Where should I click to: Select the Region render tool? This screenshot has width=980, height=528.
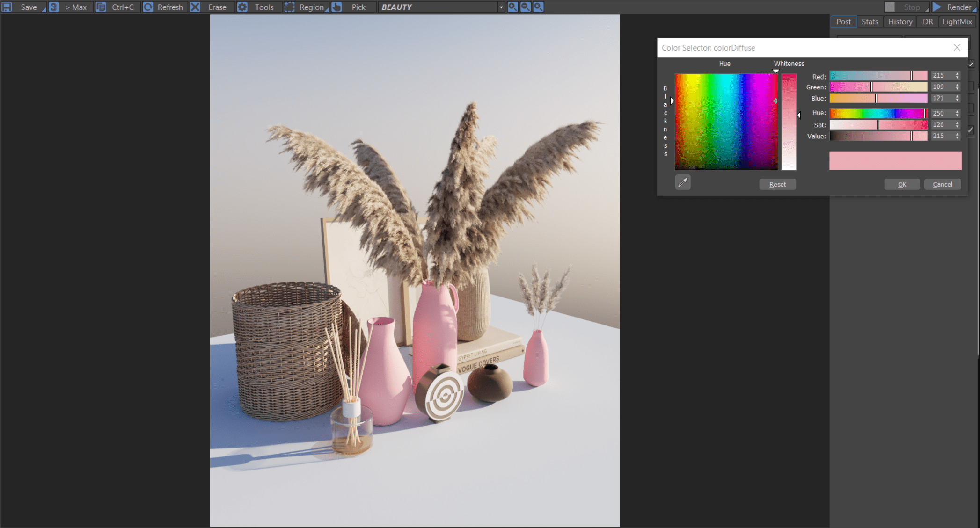(x=289, y=7)
